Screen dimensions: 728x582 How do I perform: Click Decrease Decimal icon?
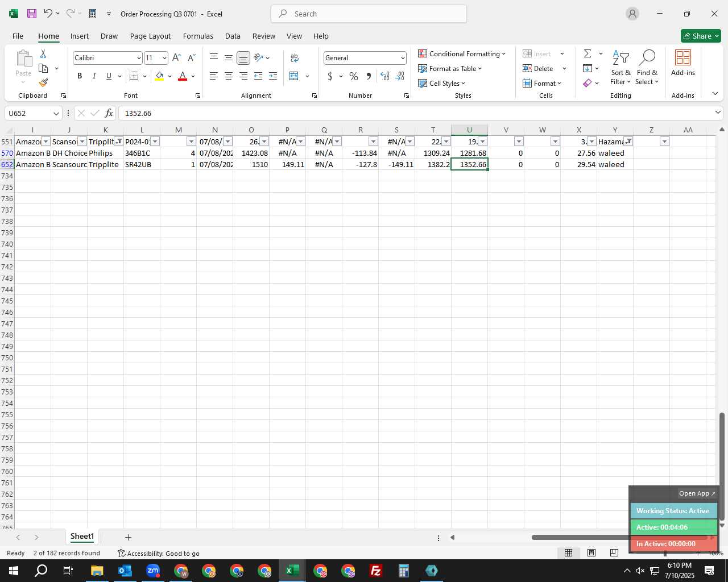coord(400,76)
